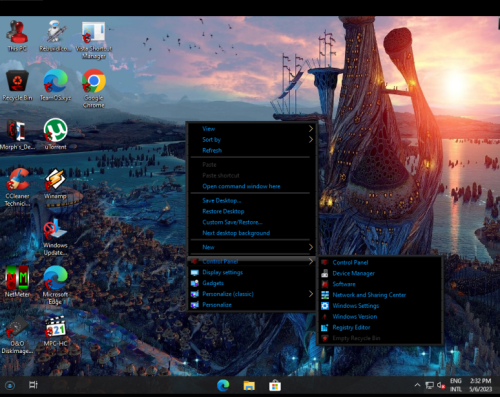The height and width of the screenshot is (397, 500).
Task: Select Save Desktop... menu entry
Action: [252, 200]
